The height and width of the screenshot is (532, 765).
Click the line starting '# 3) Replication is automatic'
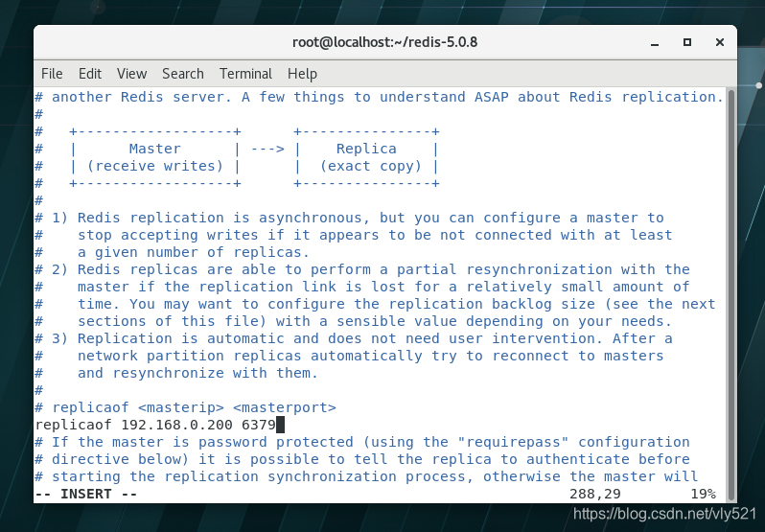(354, 338)
